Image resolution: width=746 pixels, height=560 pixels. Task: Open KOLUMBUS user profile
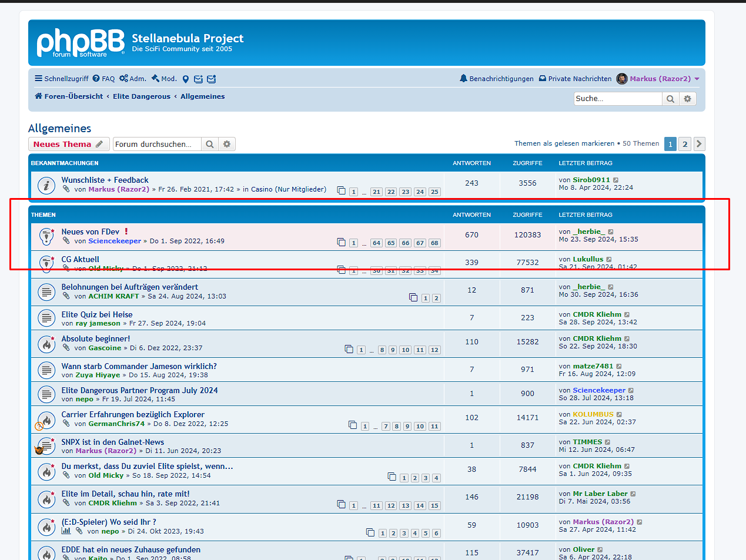pyautogui.click(x=593, y=414)
